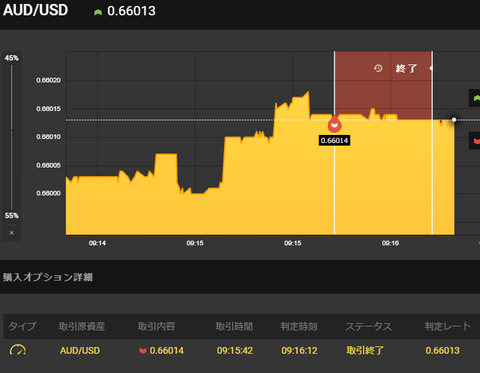Click the 取引内容 column header
Image resolution: width=480 pixels, height=373 pixels.
pos(157,326)
